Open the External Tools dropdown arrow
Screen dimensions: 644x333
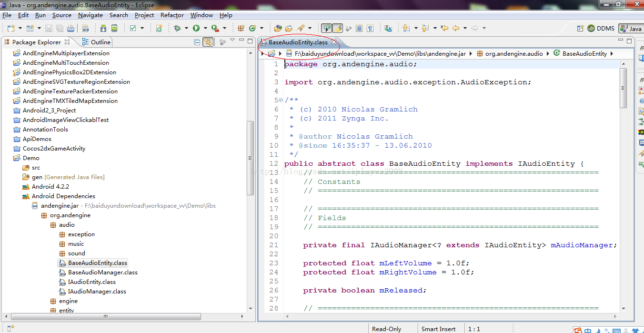[224, 28]
